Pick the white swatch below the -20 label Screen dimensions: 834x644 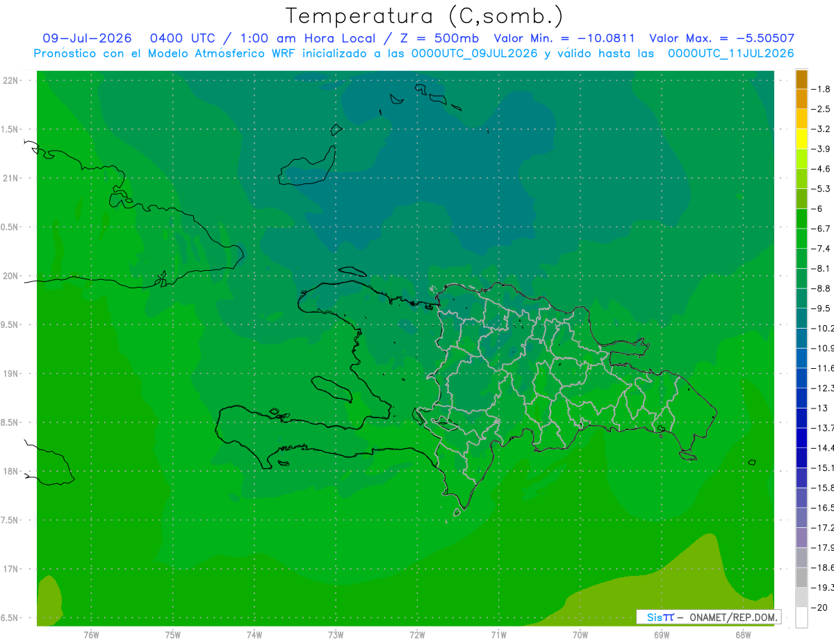tap(801, 617)
